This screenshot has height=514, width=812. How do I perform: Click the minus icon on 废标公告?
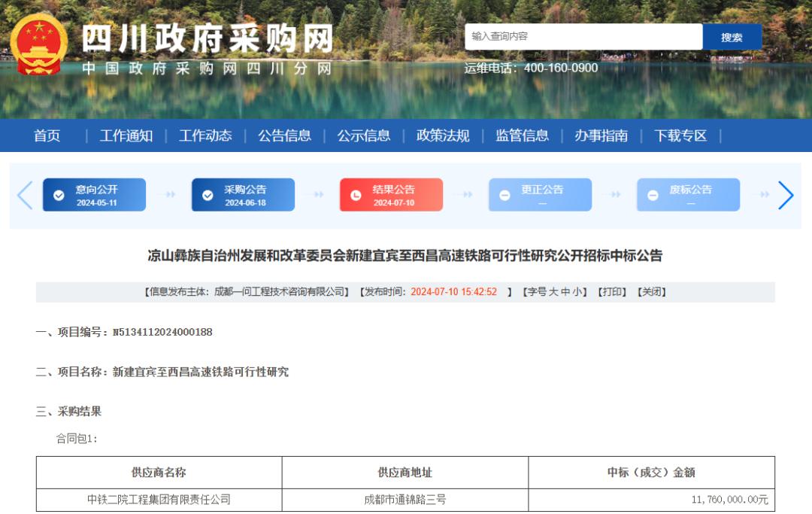click(653, 196)
